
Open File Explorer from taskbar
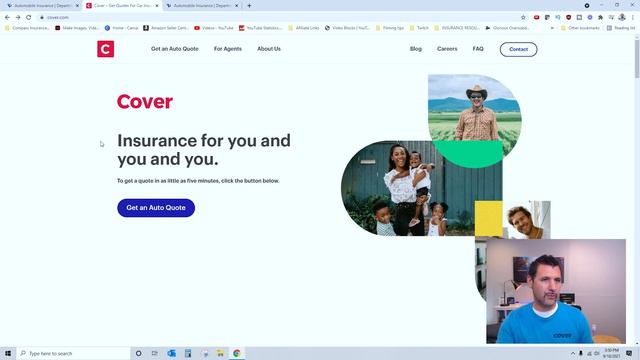pos(220,353)
